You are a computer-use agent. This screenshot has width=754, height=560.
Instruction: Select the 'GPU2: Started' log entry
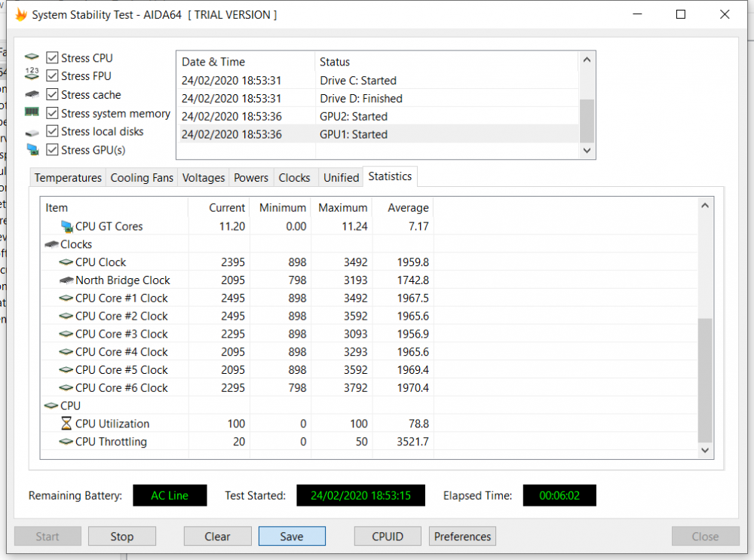pyautogui.click(x=378, y=116)
